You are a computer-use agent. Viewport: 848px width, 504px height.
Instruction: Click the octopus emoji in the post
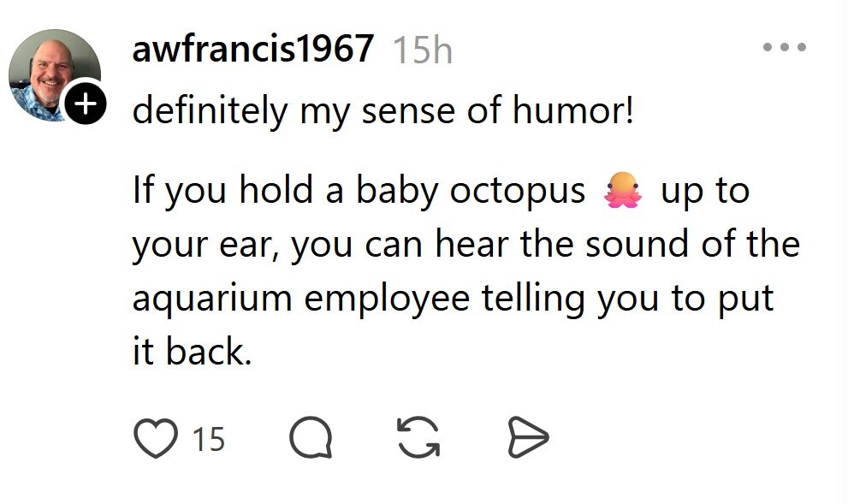623,190
